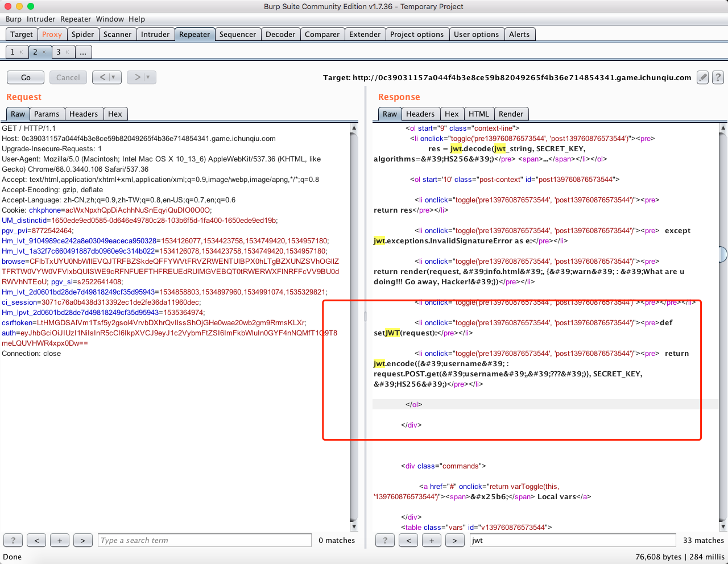This screenshot has height=564, width=728.
Task: Open the Scanner tab
Action: [117, 34]
